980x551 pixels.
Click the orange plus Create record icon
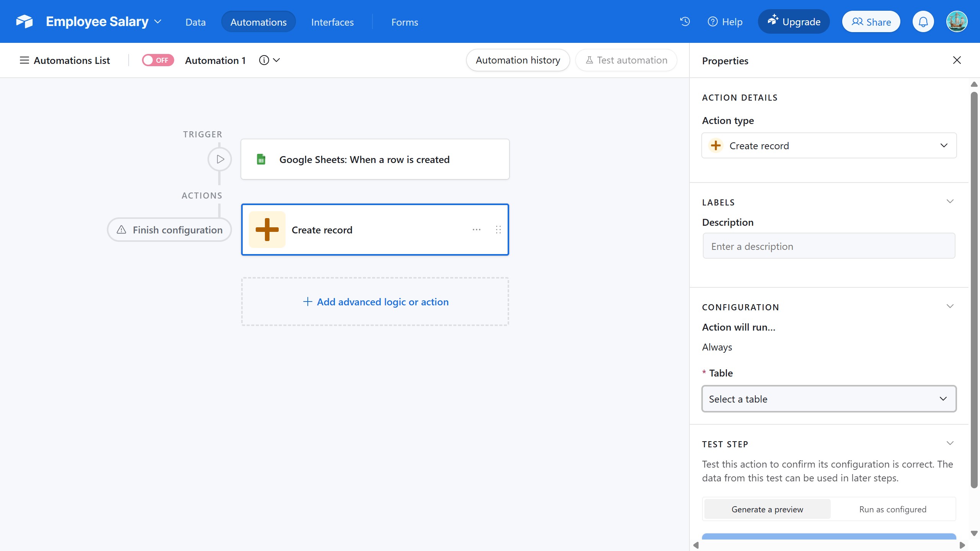(x=267, y=230)
